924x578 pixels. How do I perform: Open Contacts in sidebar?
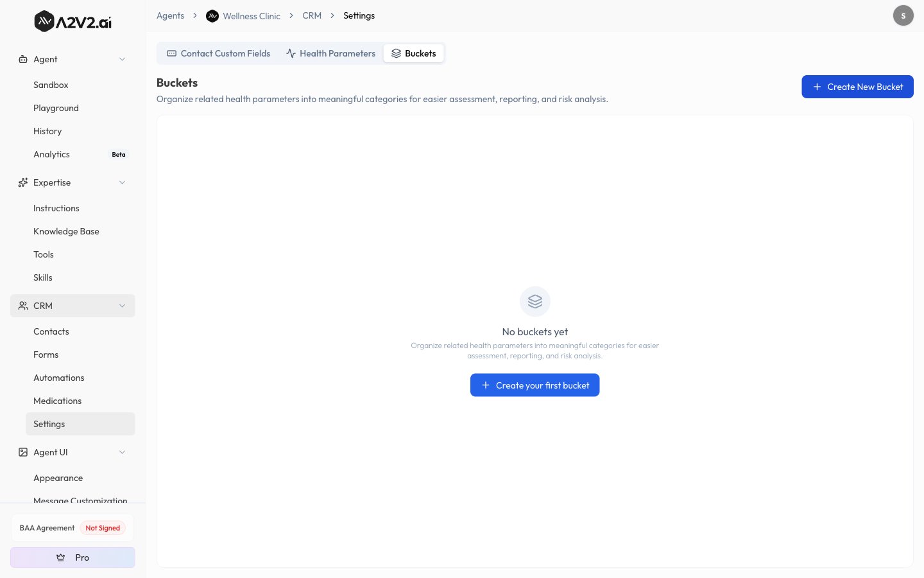[x=80, y=331]
